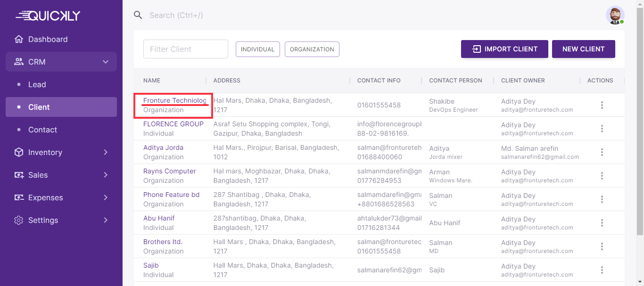Expand the Expenses submenu chevron
The width and height of the screenshot is (644, 286).
tap(106, 197)
